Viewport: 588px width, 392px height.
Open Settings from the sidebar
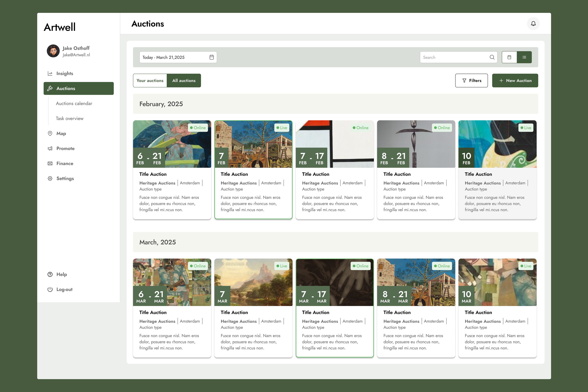pyautogui.click(x=65, y=178)
